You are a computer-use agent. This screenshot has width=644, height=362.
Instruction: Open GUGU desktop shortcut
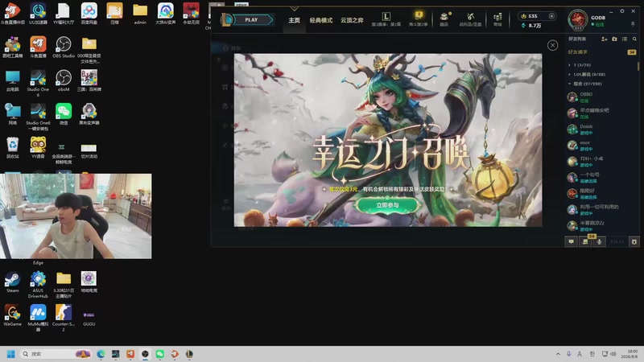click(89, 318)
